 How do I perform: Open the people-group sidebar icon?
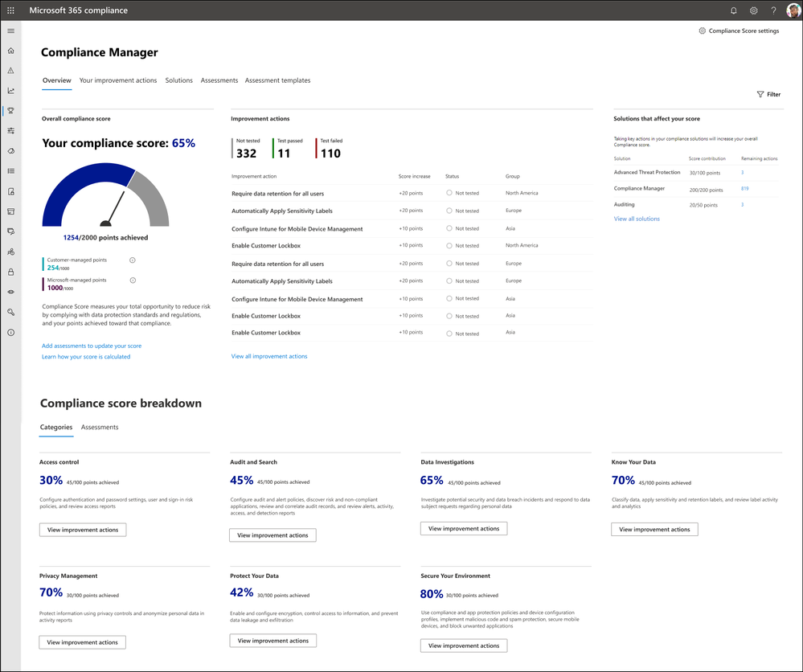10,252
